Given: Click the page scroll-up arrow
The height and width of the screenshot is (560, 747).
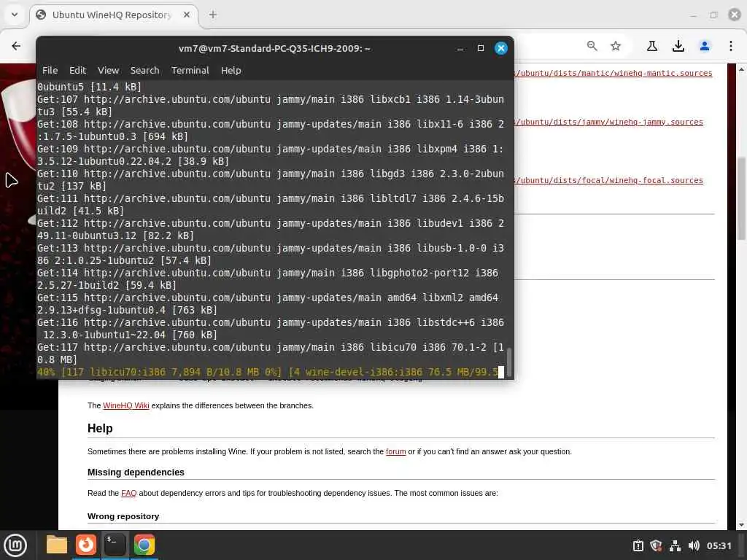Looking at the screenshot, I should [x=741, y=69].
